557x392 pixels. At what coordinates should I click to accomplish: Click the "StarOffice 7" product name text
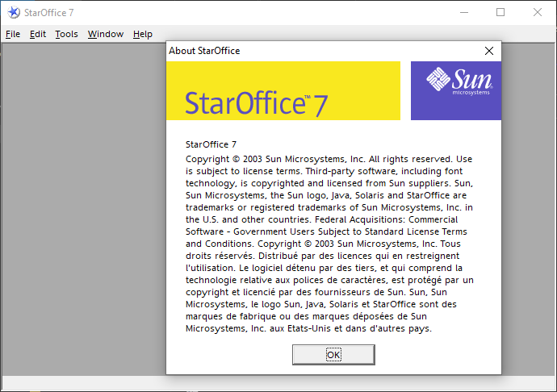point(211,144)
